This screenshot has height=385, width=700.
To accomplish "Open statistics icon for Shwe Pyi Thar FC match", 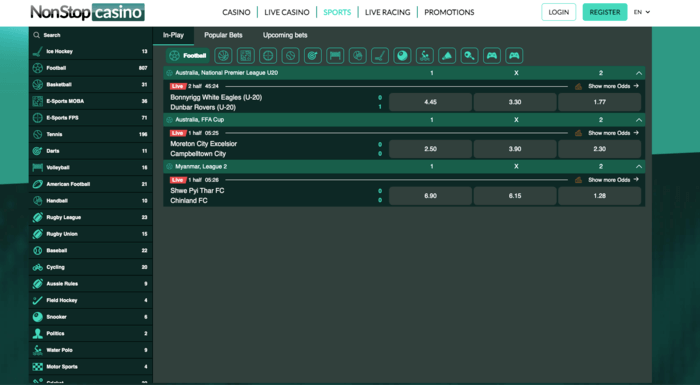I will point(579,180).
